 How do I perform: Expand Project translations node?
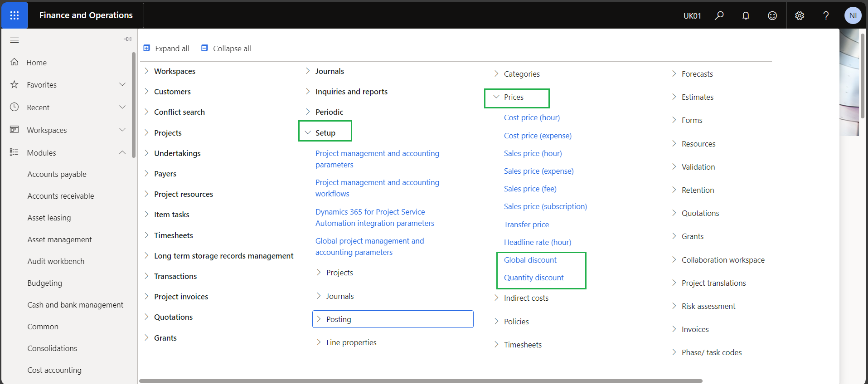click(674, 283)
